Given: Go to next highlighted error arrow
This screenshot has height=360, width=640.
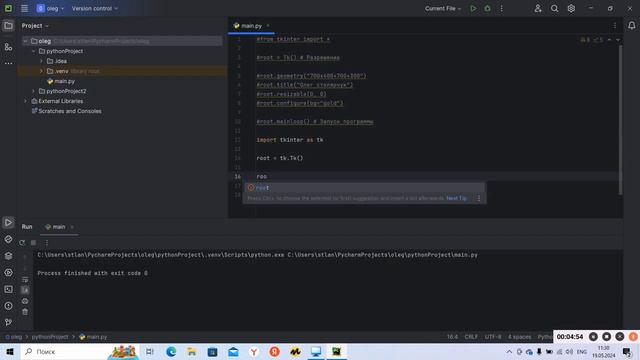Looking at the screenshot, I should pos(618,40).
